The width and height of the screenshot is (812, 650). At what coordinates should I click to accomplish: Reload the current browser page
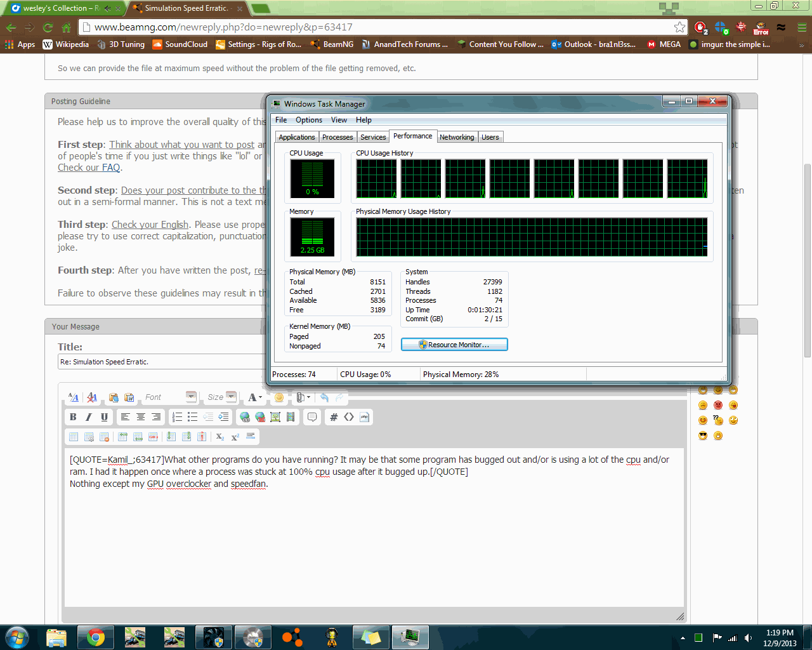(x=48, y=27)
